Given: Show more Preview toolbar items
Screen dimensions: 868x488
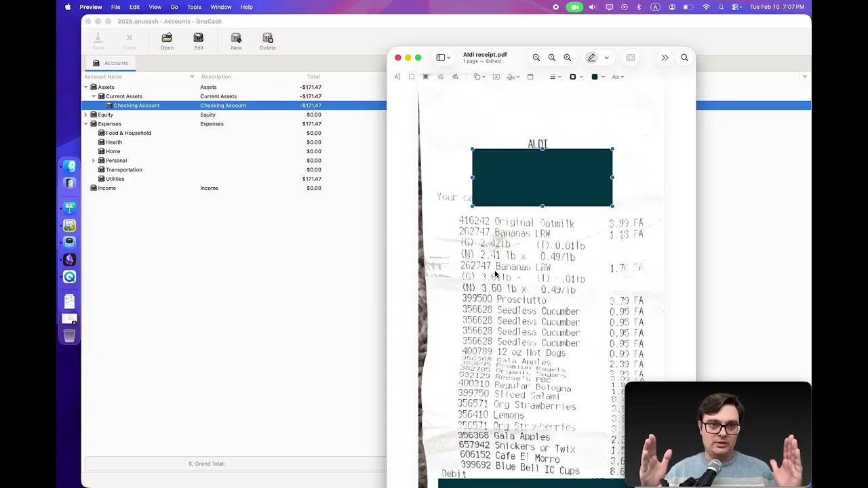Looking at the screenshot, I should point(665,58).
